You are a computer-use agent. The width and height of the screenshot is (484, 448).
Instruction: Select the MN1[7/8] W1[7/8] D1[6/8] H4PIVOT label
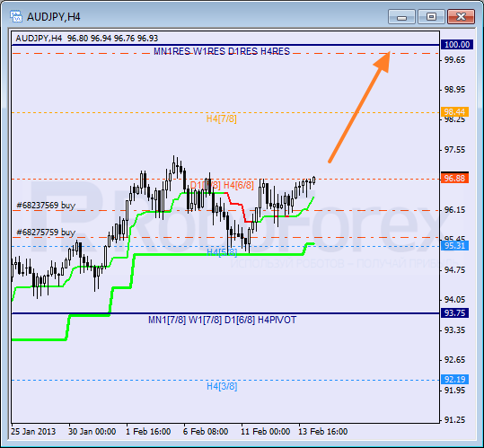click(223, 320)
